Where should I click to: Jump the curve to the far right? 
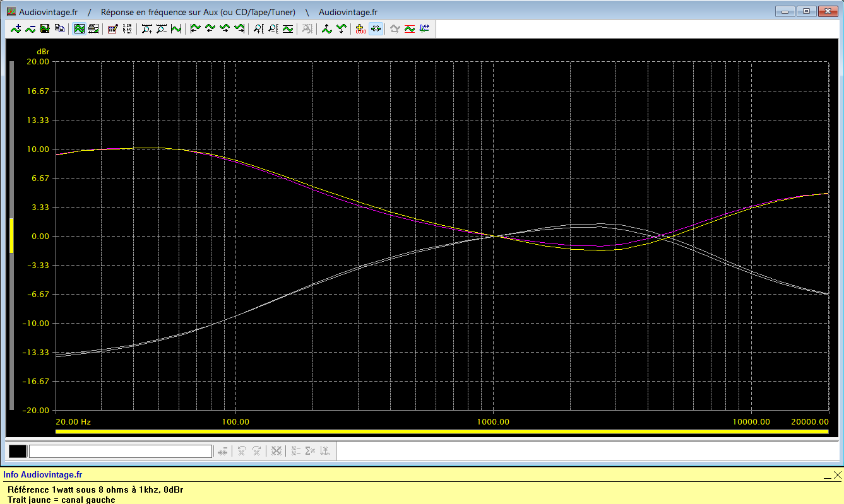(x=239, y=28)
